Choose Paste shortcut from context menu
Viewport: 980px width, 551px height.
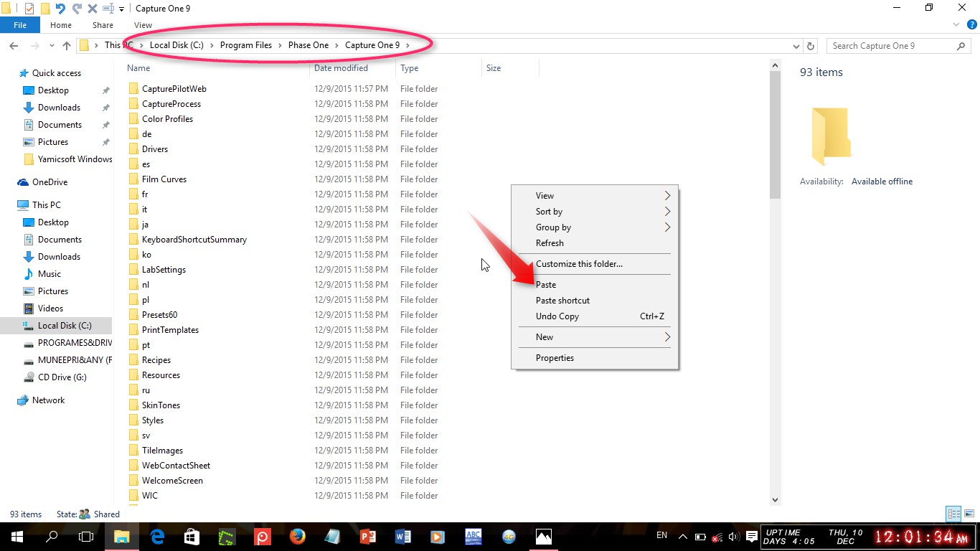click(x=595, y=301)
